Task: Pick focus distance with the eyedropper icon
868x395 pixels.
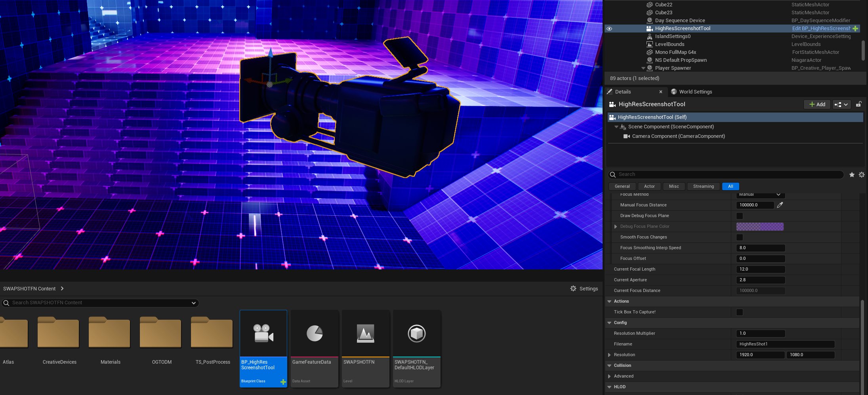Action: pos(780,205)
